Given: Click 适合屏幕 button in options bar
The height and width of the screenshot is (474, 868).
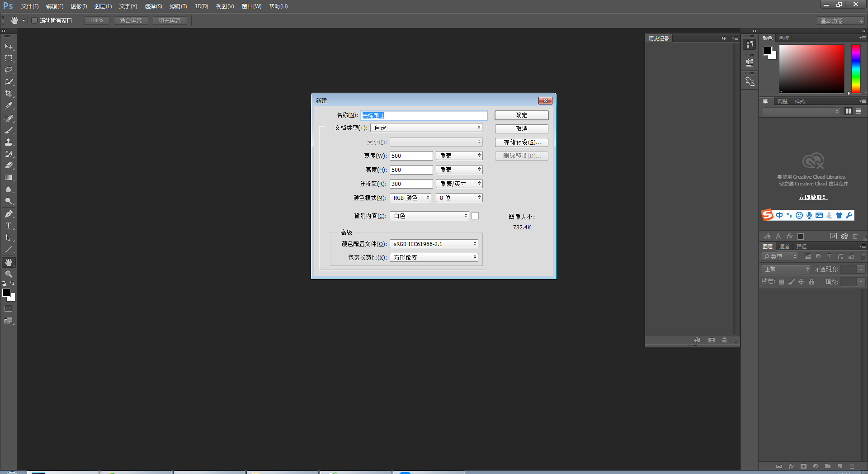Looking at the screenshot, I should pos(131,20).
